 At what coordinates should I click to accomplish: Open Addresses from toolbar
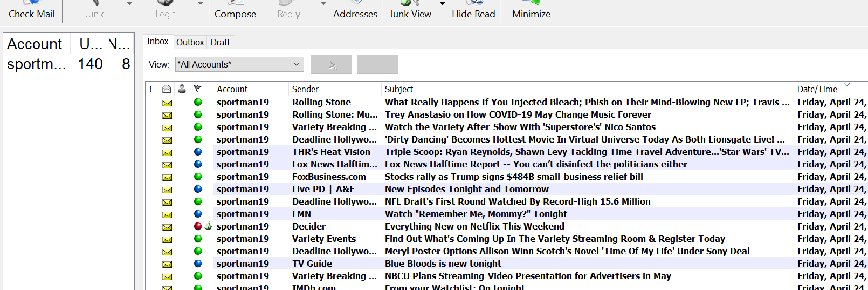(355, 11)
